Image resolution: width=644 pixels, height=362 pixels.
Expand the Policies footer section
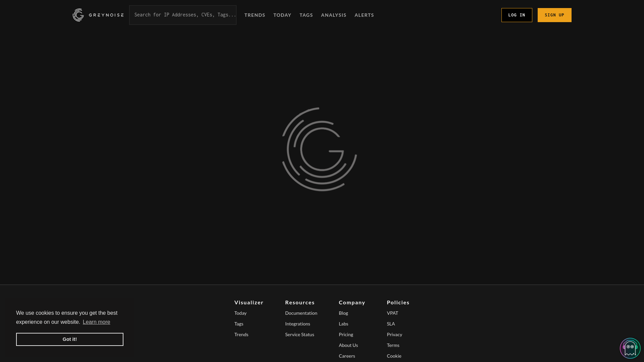(397, 302)
